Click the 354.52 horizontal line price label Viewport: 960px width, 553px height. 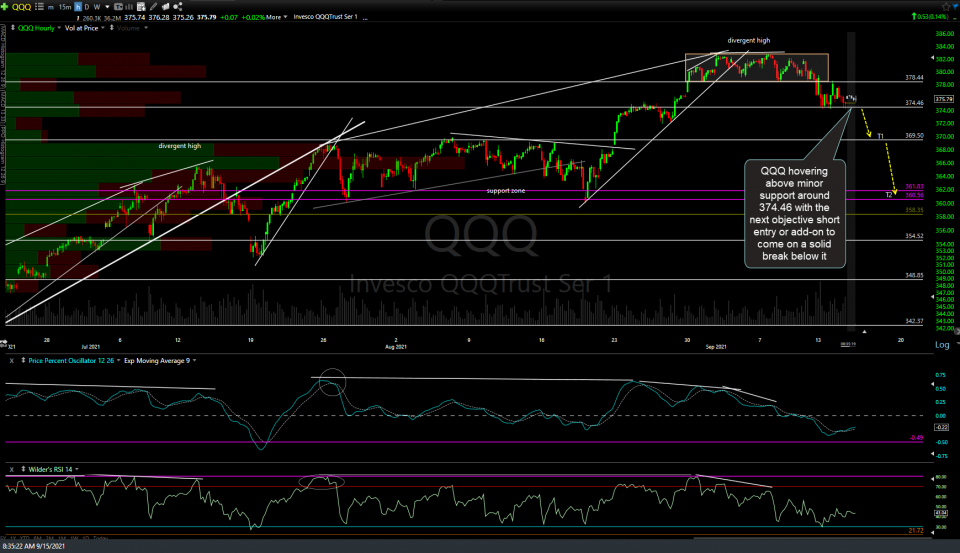(914, 236)
